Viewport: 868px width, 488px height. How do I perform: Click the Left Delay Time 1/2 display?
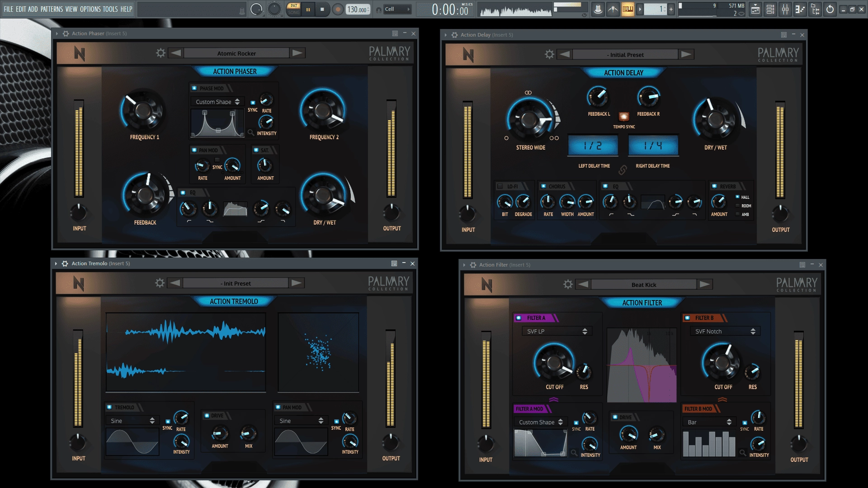pos(593,145)
